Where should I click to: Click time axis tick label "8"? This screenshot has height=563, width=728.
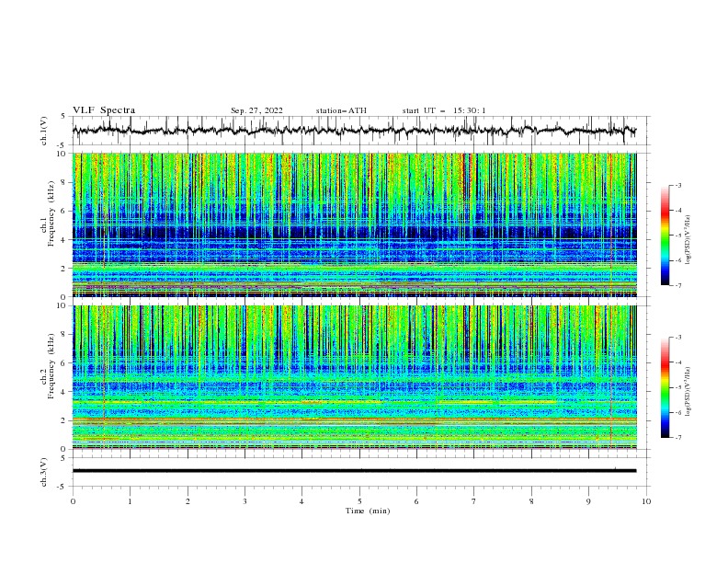click(531, 501)
